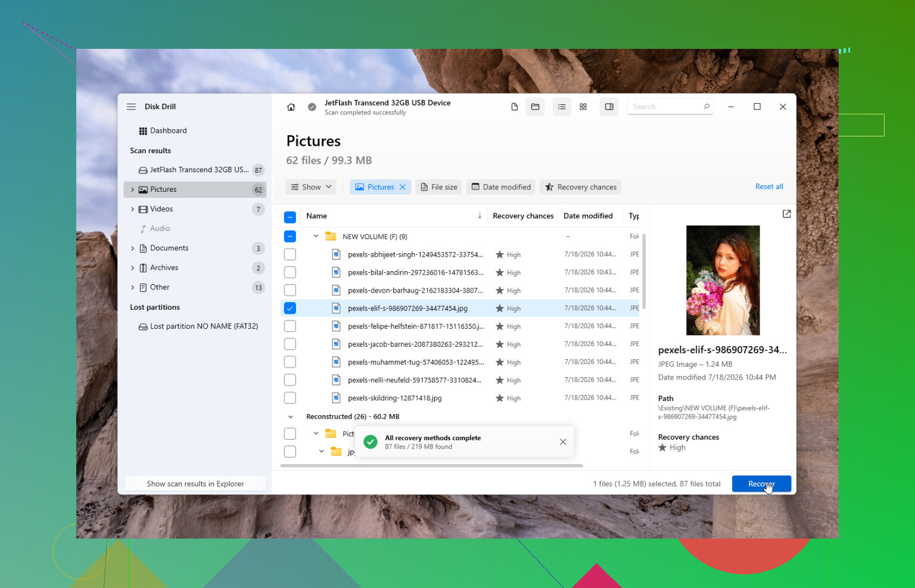The height and width of the screenshot is (588, 915).
Task: Remove the Pictures filter chip
Action: [x=403, y=187]
